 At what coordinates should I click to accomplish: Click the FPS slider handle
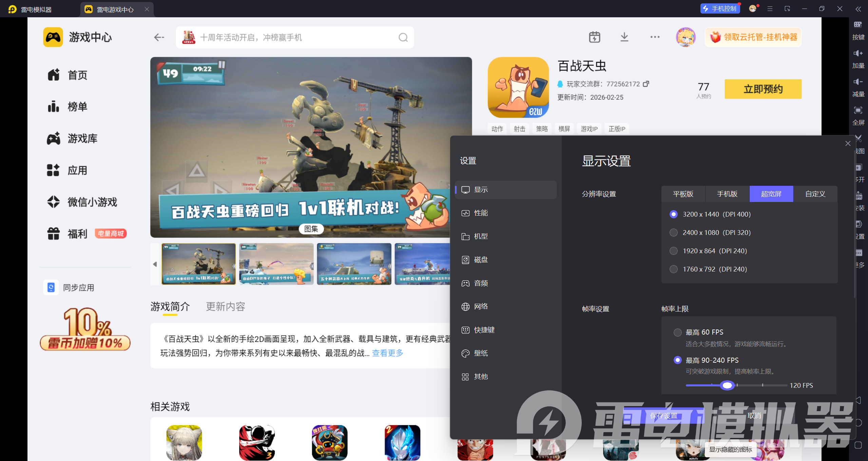(x=727, y=385)
